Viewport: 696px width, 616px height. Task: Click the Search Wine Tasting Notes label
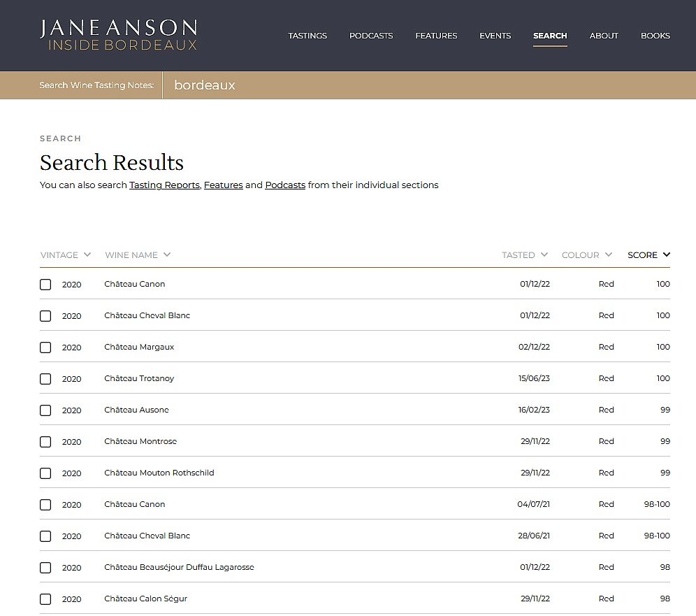pos(96,85)
